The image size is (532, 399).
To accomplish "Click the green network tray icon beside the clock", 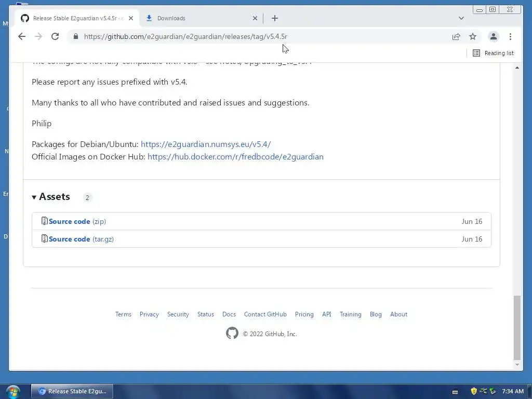I will (493, 391).
